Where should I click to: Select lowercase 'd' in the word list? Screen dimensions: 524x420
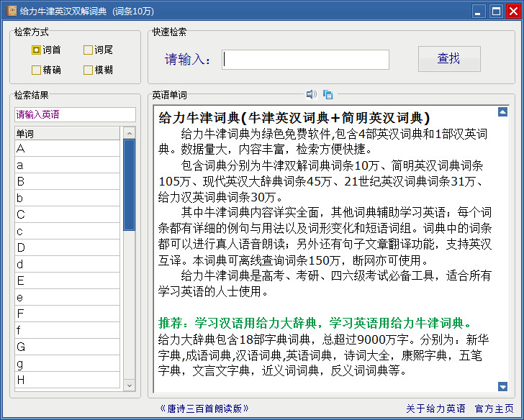pyautogui.click(x=67, y=264)
